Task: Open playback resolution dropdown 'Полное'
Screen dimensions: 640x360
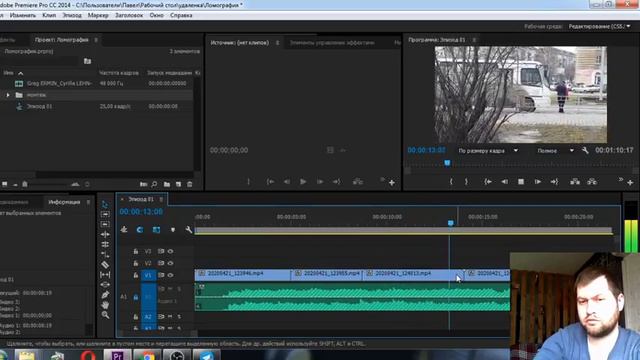Action: (556, 151)
